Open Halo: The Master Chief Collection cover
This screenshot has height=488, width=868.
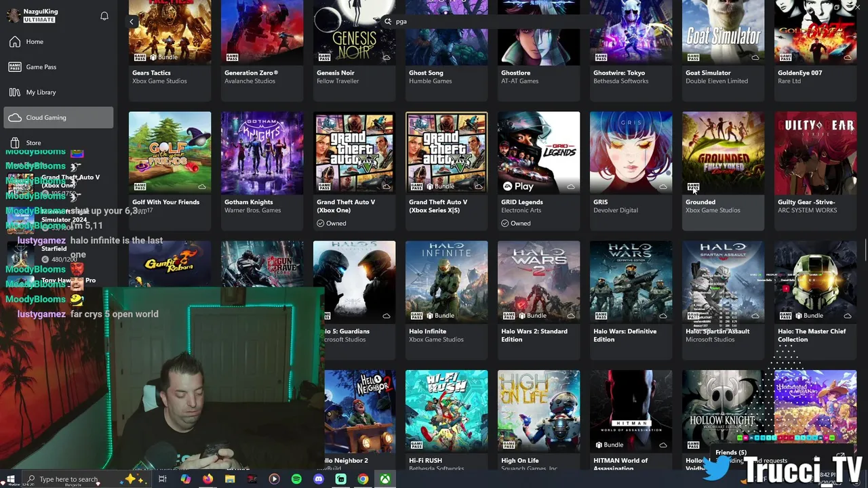pyautogui.click(x=815, y=282)
